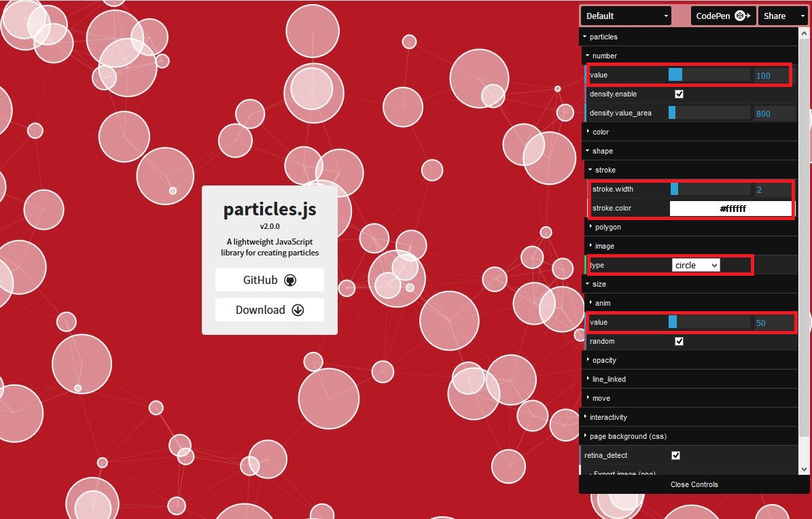
Task: Expand the line_linked folder
Action: click(x=691, y=379)
